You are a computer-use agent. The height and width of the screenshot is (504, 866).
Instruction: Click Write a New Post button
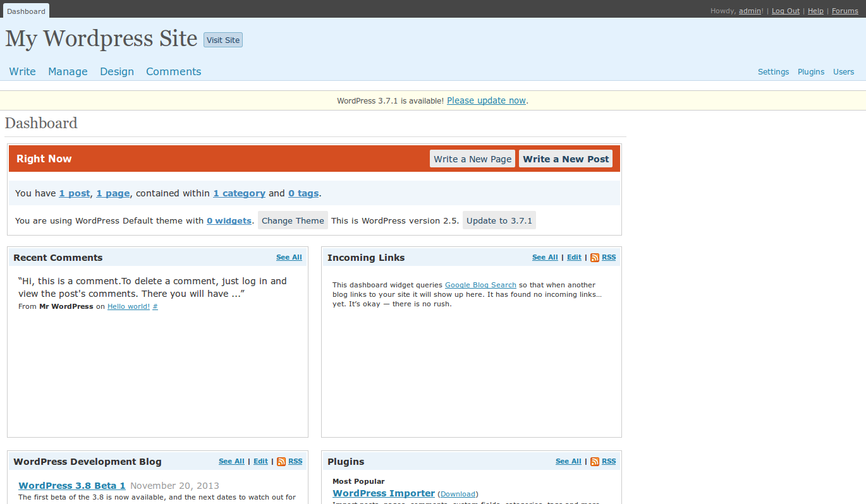566,159
